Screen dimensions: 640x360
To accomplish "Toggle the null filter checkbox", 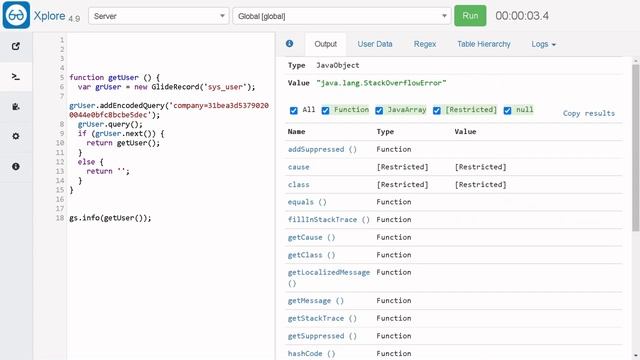I will (x=507, y=111).
